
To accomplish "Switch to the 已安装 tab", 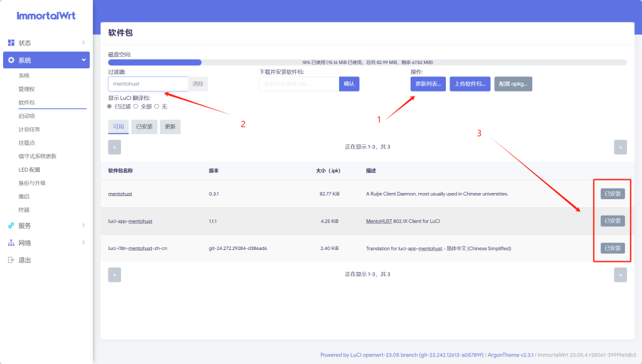I will 144,127.
